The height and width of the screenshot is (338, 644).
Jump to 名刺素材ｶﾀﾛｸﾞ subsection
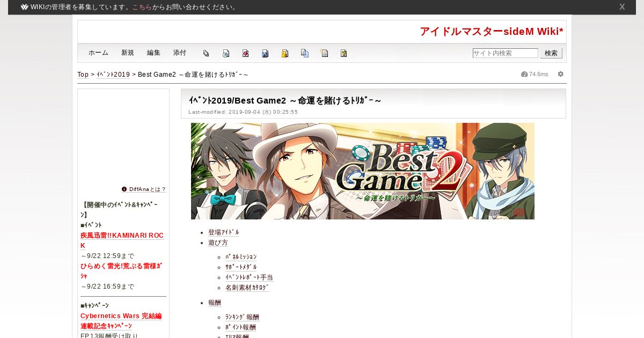[247, 288]
